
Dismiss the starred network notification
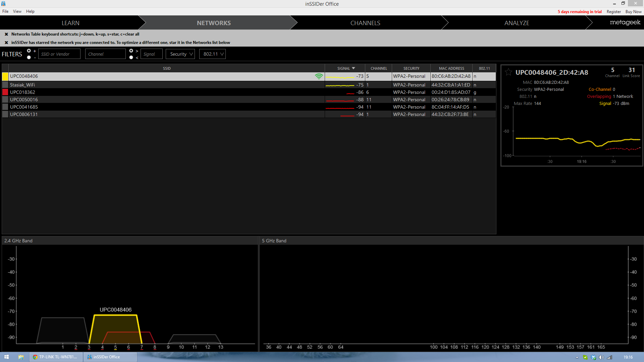[6, 43]
